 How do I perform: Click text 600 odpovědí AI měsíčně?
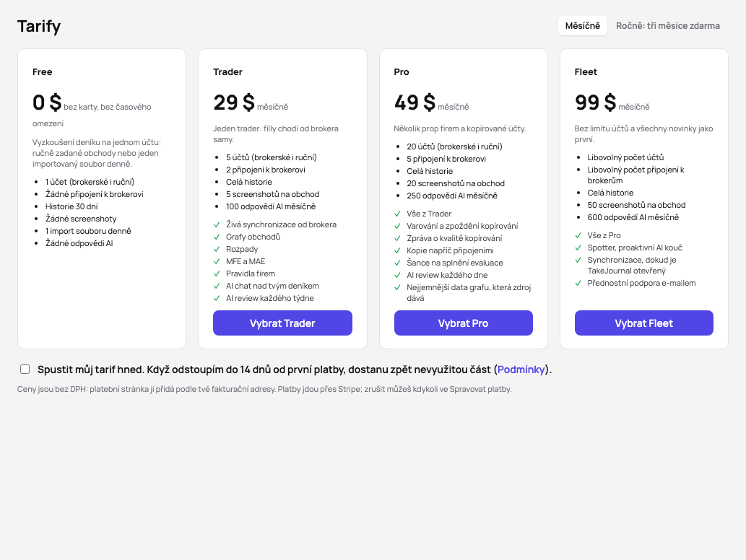pos(633,218)
